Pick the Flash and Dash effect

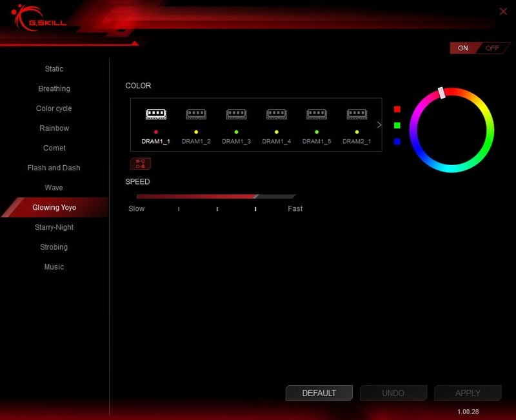54,168
